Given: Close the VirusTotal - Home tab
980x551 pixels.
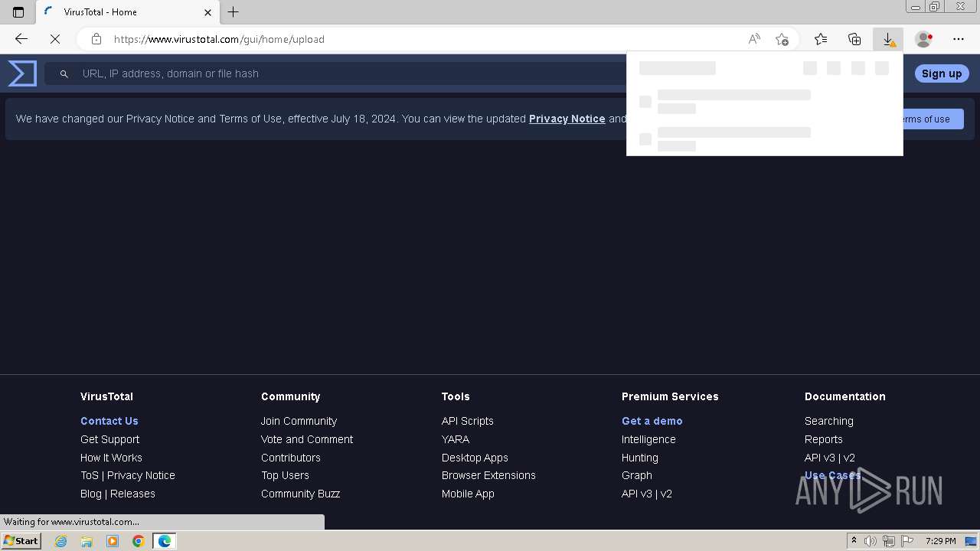Looking at the screenshot, I should pyautogui.click(x=207, y=12).
